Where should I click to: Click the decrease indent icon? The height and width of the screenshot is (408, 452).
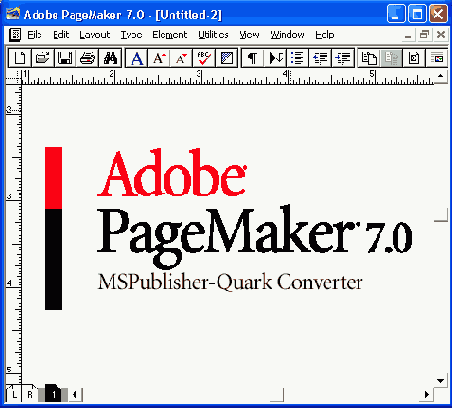pos(320,58)
